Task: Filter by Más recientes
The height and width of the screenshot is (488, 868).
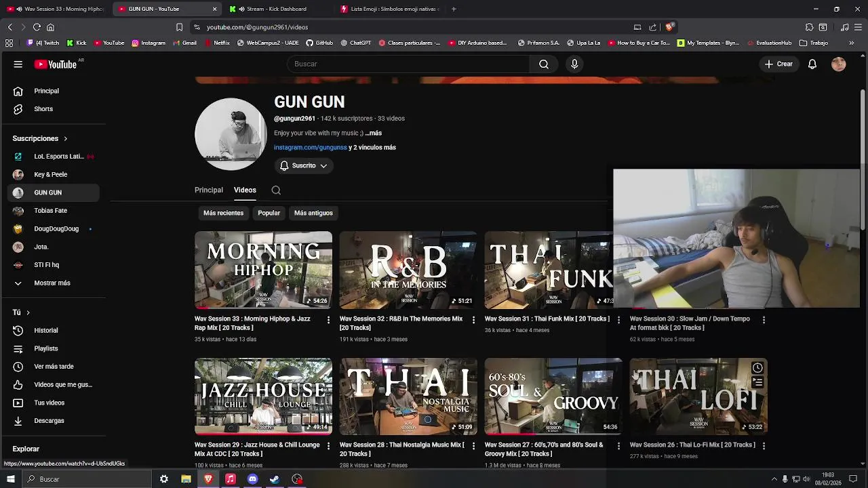Action: (x=223, y=213)
